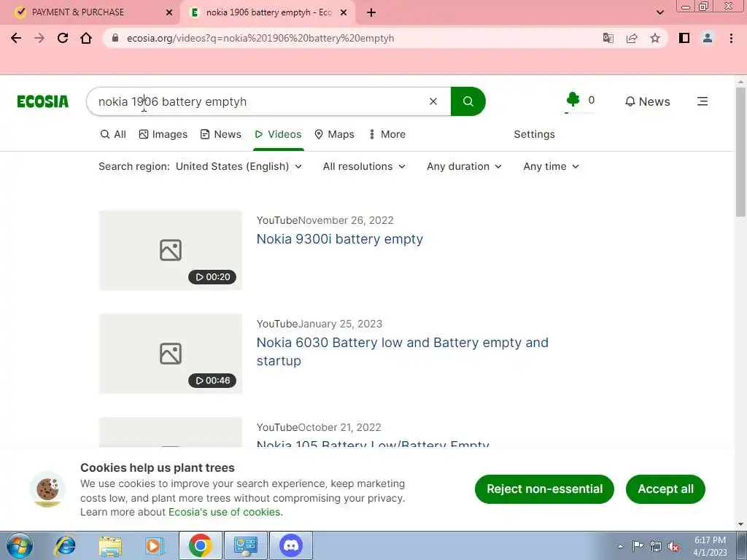Open All resolutions filter dropdown
Screen dimensions: 747x560
[x=365, y=166]
